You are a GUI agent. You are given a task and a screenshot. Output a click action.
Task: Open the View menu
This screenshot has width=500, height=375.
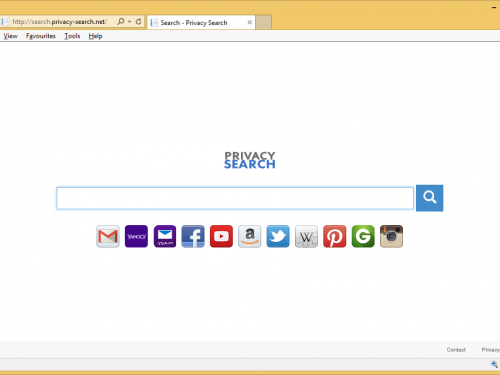(x=10, y=36)
